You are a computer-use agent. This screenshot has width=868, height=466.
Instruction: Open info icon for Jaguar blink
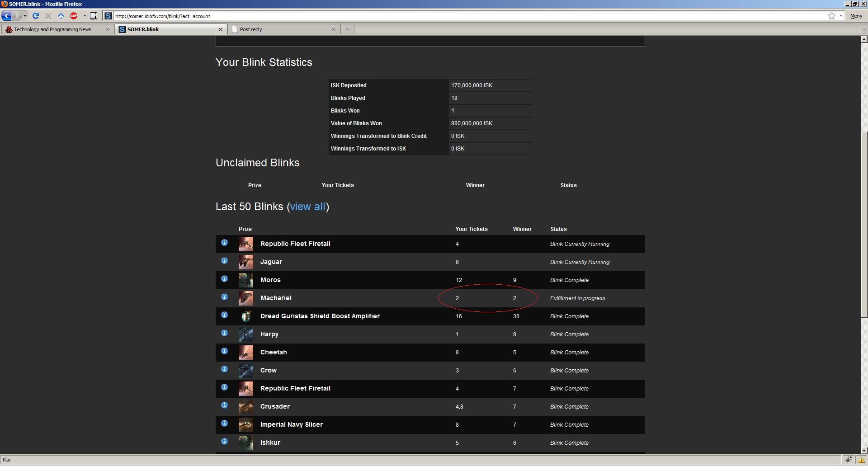click(x=224, y=261)
